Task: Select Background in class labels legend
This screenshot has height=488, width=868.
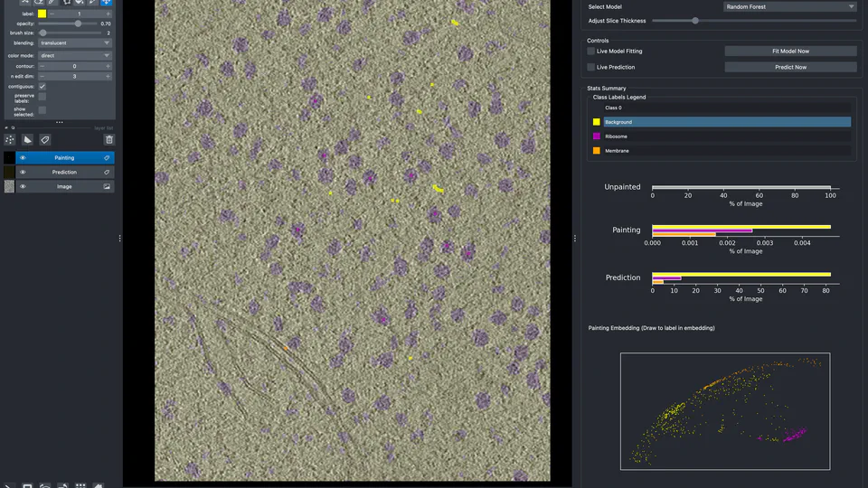Action: pyautogui.click(x=726, y=122)
